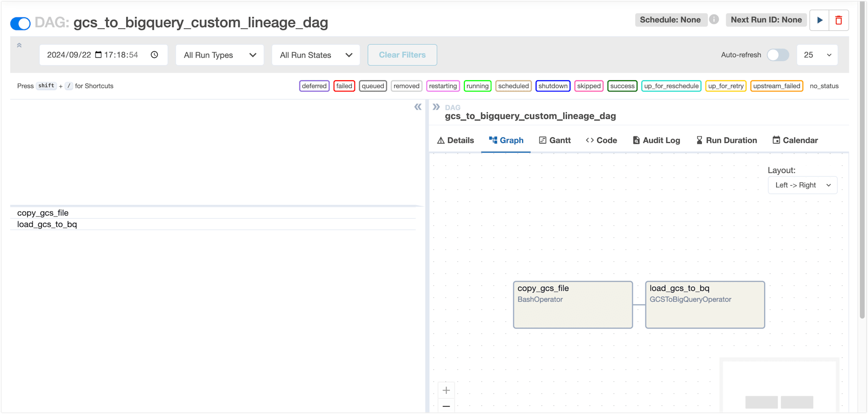868x414 pixels.
Task: Click the load_gcs_to_bq graph node
Action: [x=705, y=305]
